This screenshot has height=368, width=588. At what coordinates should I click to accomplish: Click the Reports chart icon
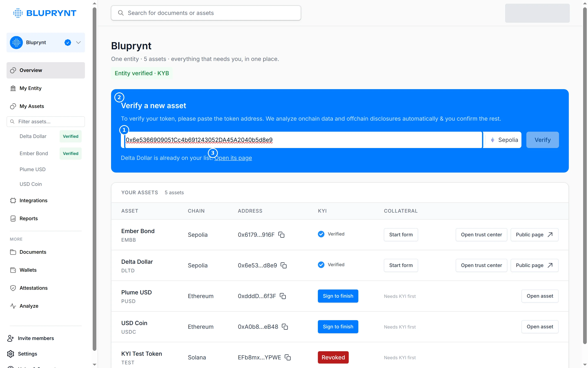click(x=13, y=219)
